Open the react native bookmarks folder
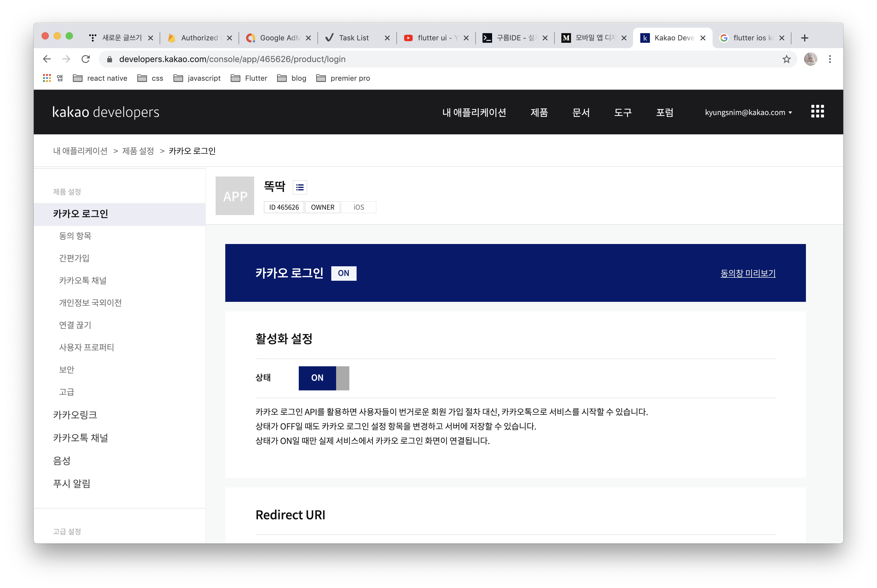 (x=100, y=78)
